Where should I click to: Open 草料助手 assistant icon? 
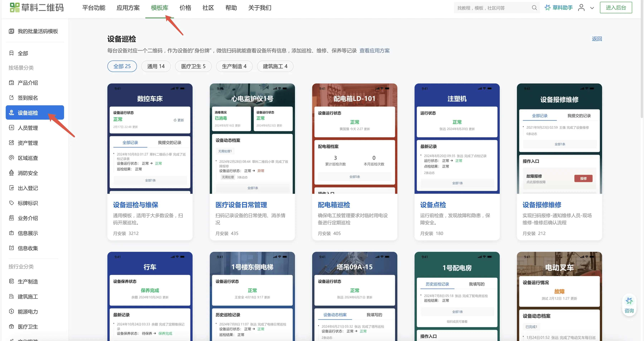click(x=548, y=8)
